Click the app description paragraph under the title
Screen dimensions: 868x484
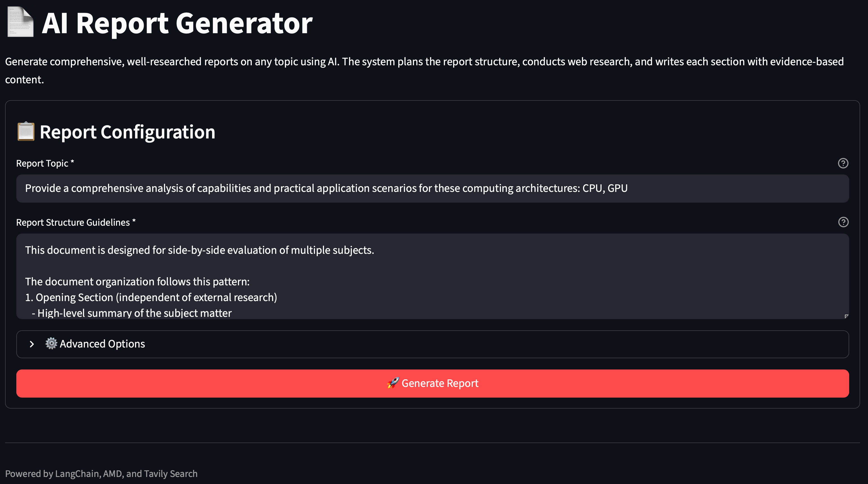click(x=424, y=70)
